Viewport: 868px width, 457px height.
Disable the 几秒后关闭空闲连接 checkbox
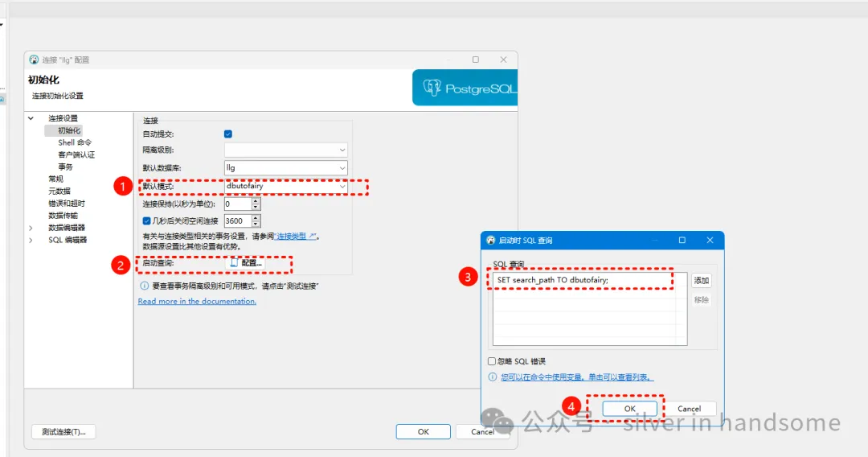(146, 220)
